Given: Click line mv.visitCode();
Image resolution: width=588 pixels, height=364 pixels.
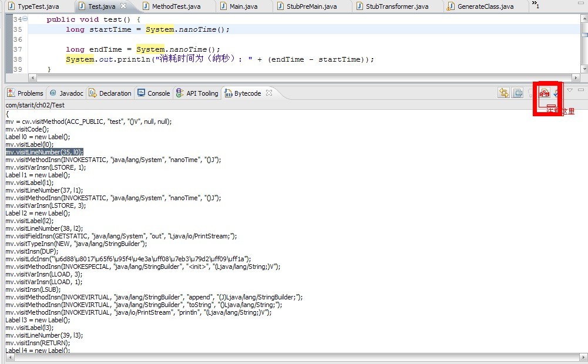Looking at the screenshot, I should [27, 129].
